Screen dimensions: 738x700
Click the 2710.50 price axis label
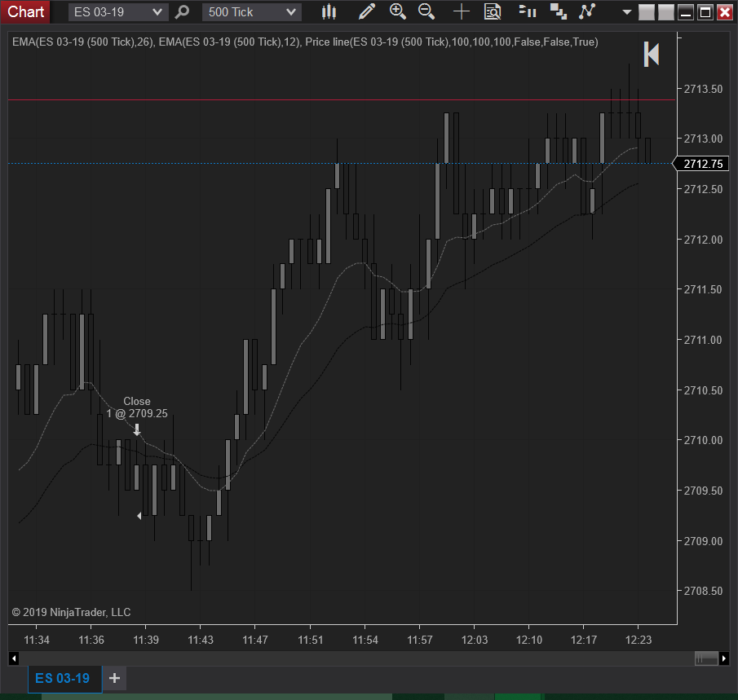703,390
